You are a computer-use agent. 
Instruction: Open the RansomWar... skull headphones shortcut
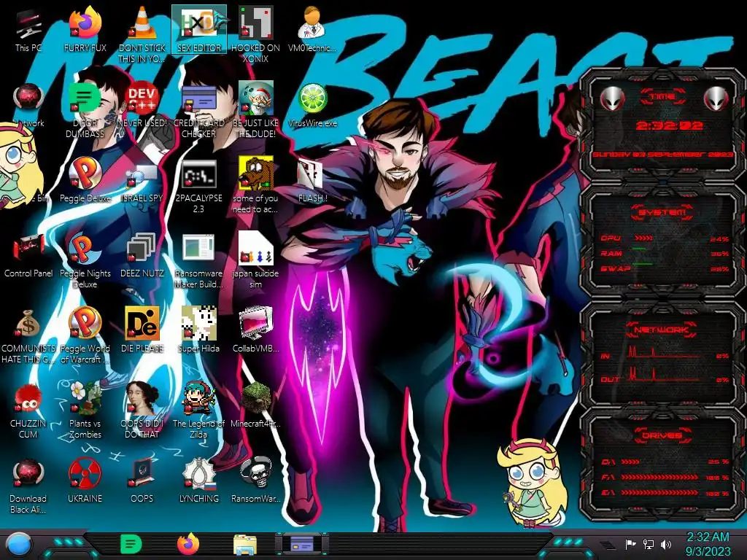pyautogui.click(x=256, y=481)
